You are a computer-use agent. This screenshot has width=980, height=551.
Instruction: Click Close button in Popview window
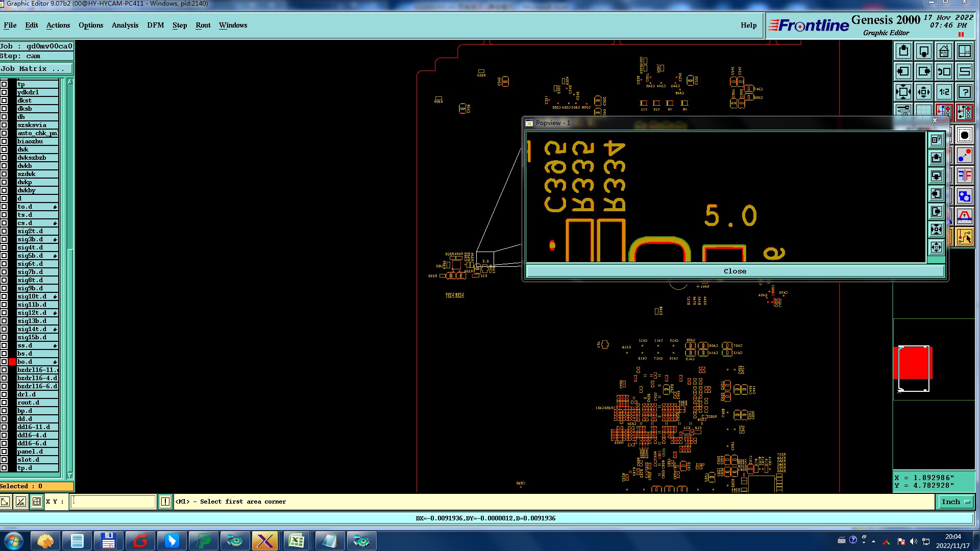[x=734, y=271]
